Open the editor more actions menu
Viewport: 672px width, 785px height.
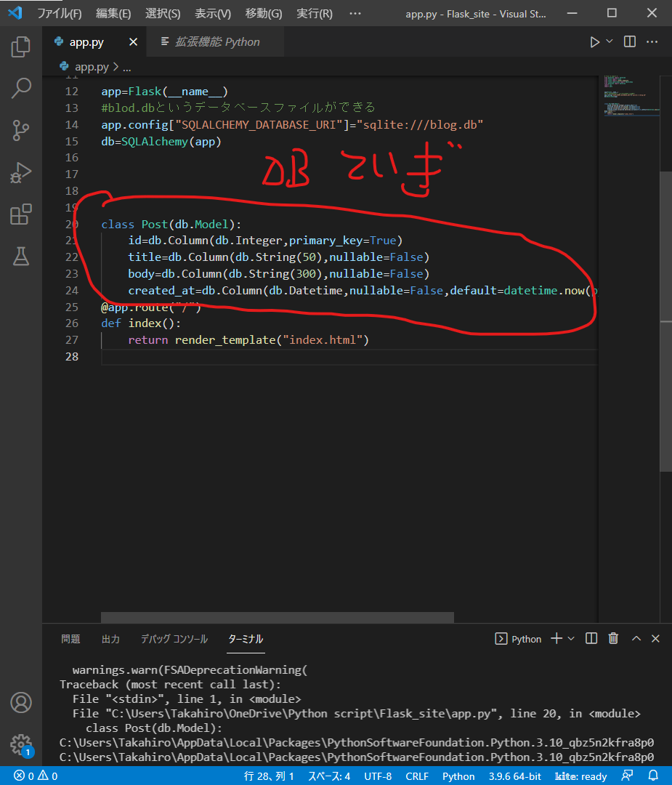pos(654,42)
